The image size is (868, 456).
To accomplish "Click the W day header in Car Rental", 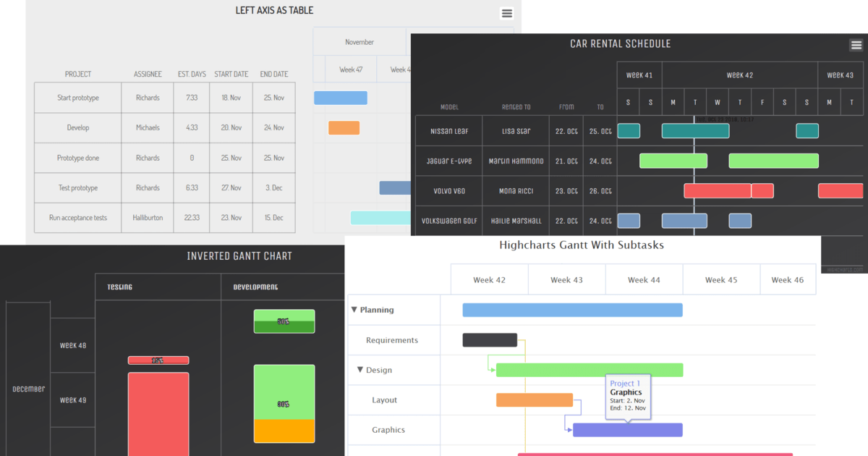I will (718, 102).
